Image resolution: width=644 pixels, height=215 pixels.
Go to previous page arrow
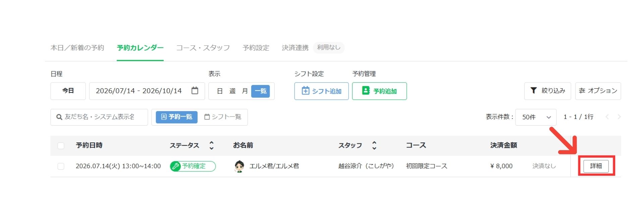(607, 117)
